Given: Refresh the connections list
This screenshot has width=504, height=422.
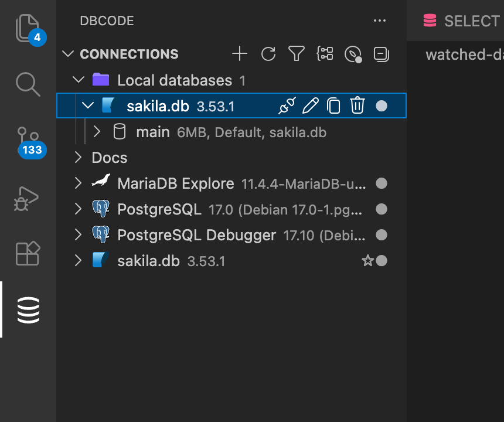Looking at the screenshot, I should [x=268, y=54].
